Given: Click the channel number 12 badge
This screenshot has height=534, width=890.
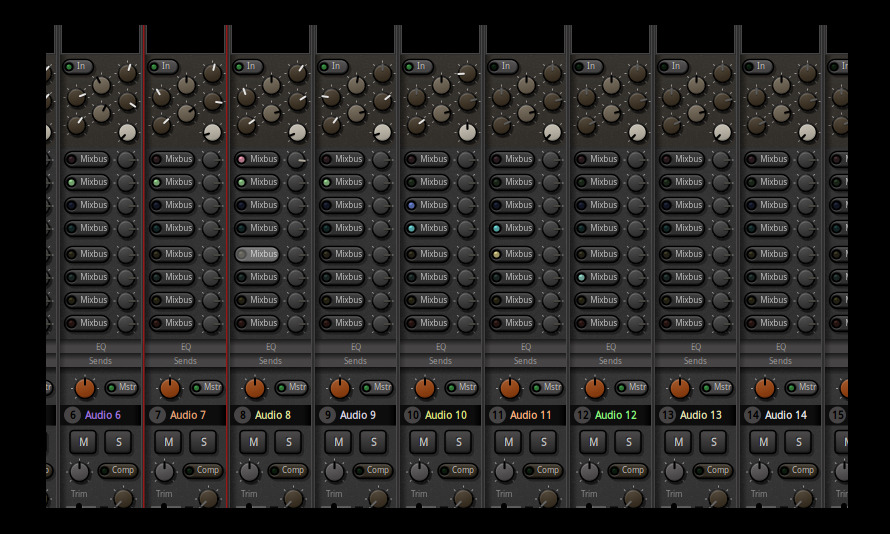Looking at the screenshot, I should (582, 415).
